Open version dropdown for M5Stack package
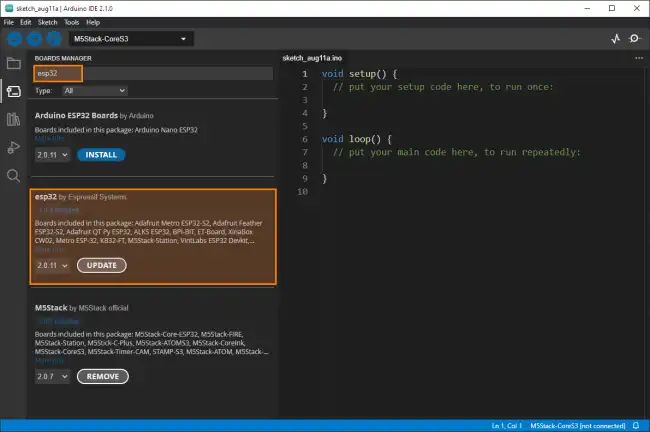Image resolution: width=650 pixels, height=432 pixels. tap(52, 376)
